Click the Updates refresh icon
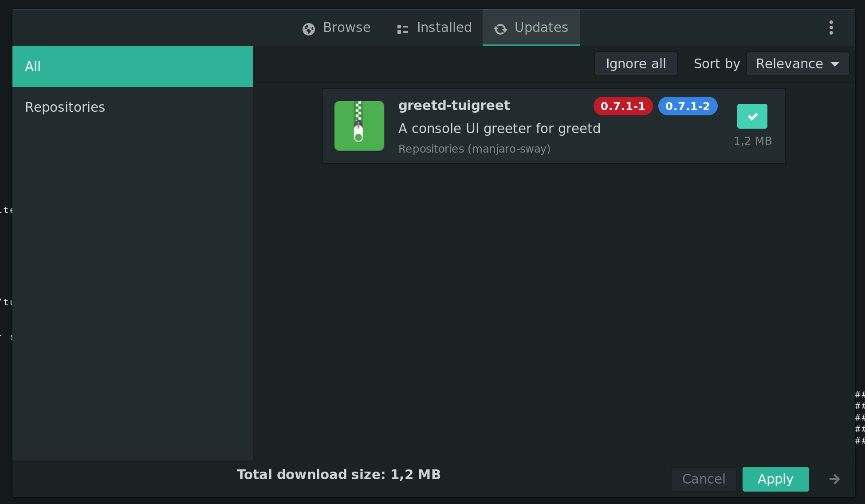The height and width of the screenshot is (504, 865). point(500,29)
